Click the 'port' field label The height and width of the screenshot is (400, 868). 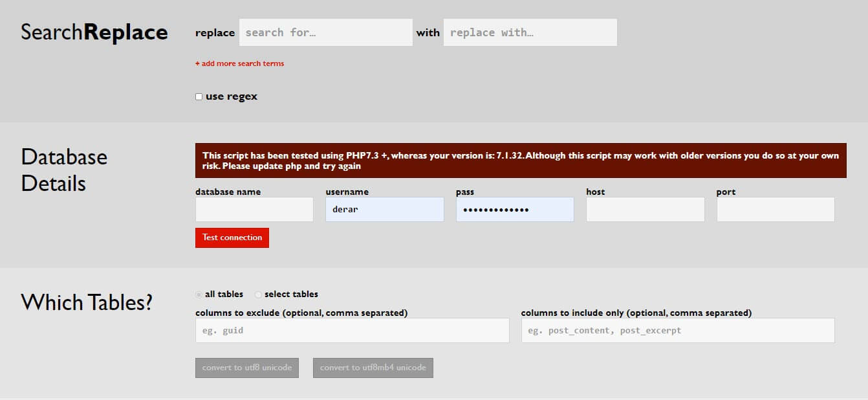click(726, 192)
